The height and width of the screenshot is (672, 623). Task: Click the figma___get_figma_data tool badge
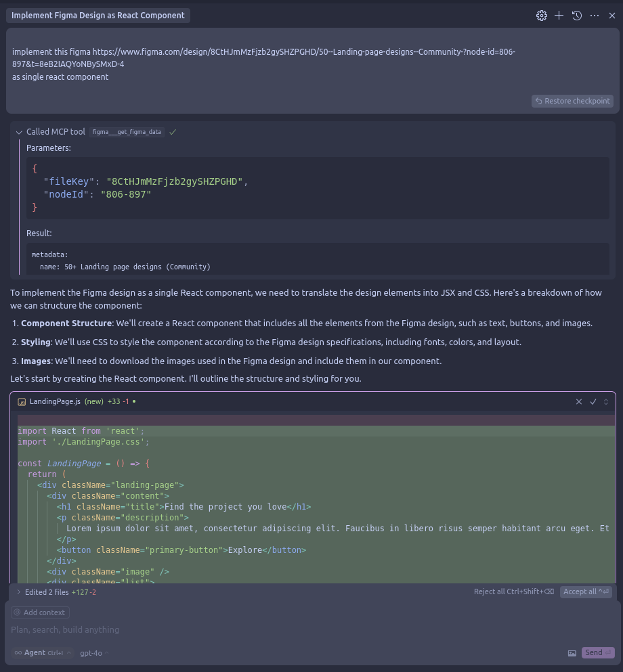click(x=126, y=132)
